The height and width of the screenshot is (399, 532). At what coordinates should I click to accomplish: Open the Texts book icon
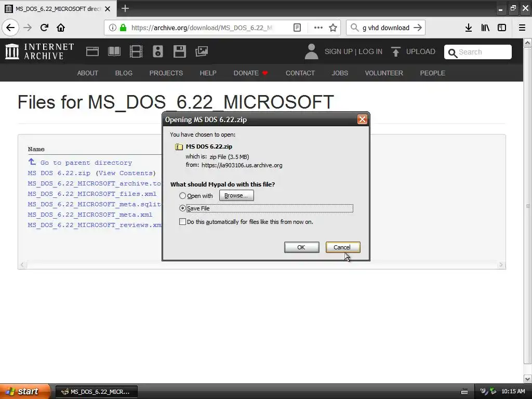click(x=114, y=51)
